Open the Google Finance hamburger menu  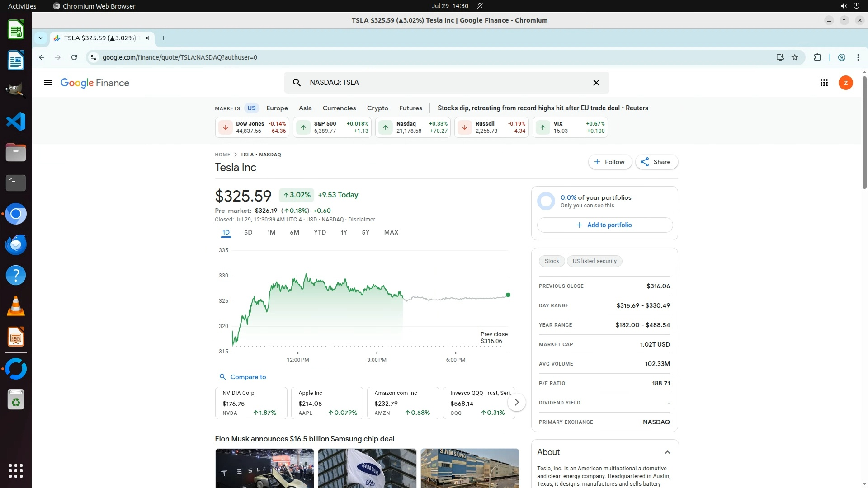coord(48,83)
